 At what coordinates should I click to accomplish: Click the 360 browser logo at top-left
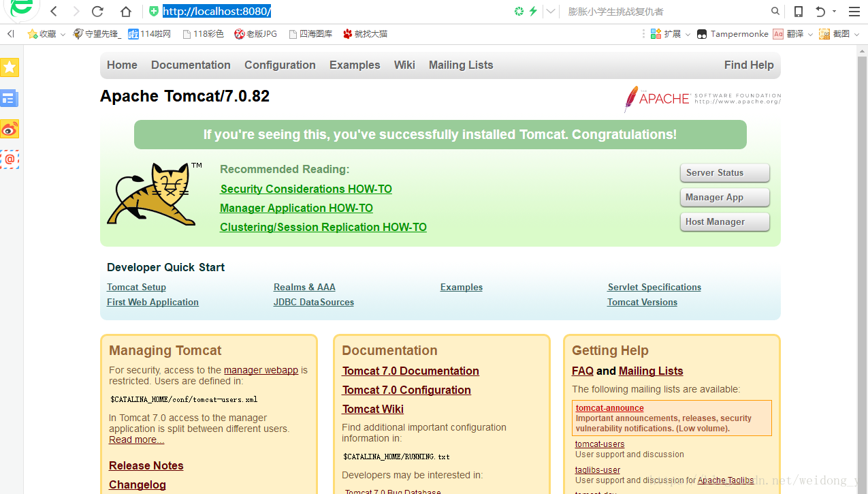coord(23,9)
